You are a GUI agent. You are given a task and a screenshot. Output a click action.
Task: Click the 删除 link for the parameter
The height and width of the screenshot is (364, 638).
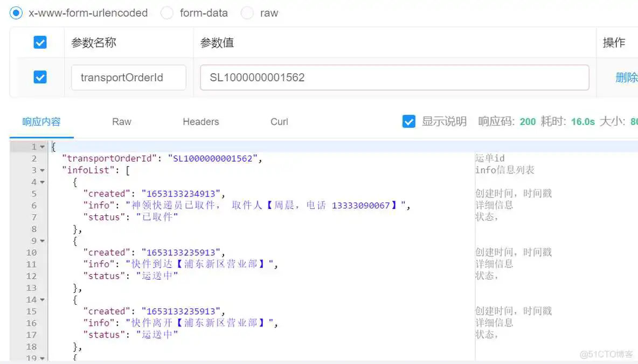pos(626,78)
